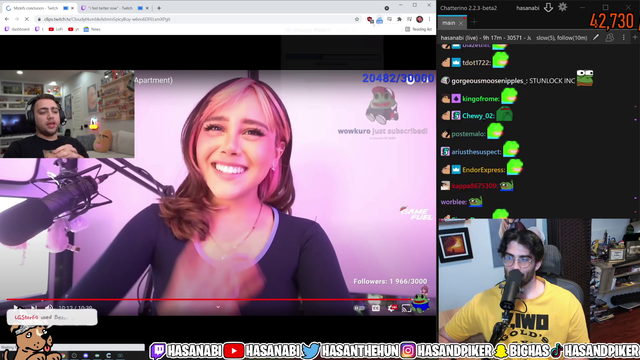
Task: Open the Chrome extensions puzzle icon
Action: click(399, 19)
